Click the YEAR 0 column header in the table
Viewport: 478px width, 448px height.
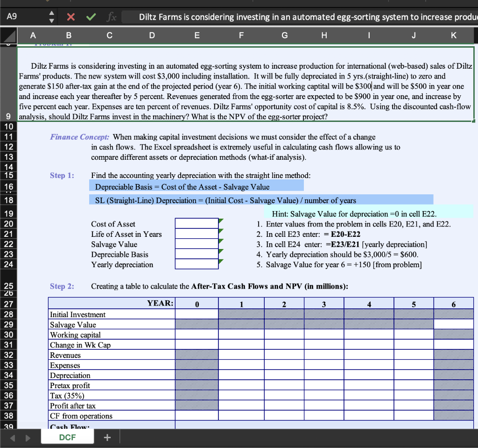(197, 303)
